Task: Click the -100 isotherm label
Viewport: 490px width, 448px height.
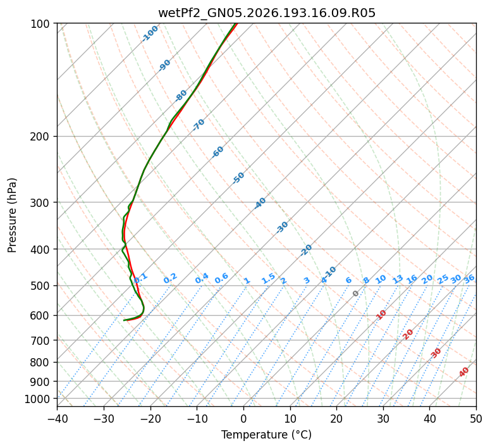Action: (150, 34)
